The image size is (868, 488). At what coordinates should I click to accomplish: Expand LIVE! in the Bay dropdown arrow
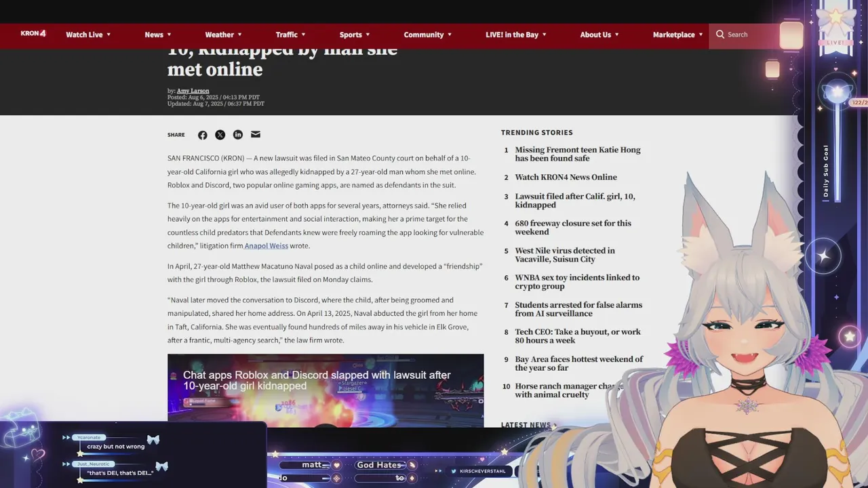point(544,35)
